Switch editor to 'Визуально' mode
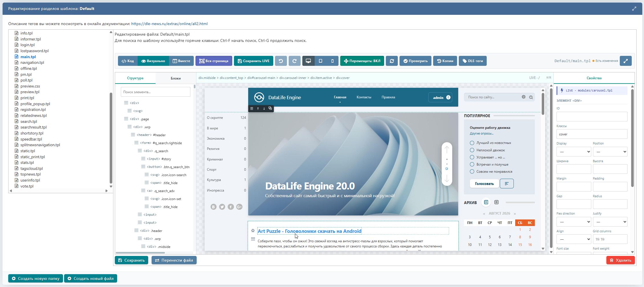This screenshot has width=644, height=287. (153, 61)
